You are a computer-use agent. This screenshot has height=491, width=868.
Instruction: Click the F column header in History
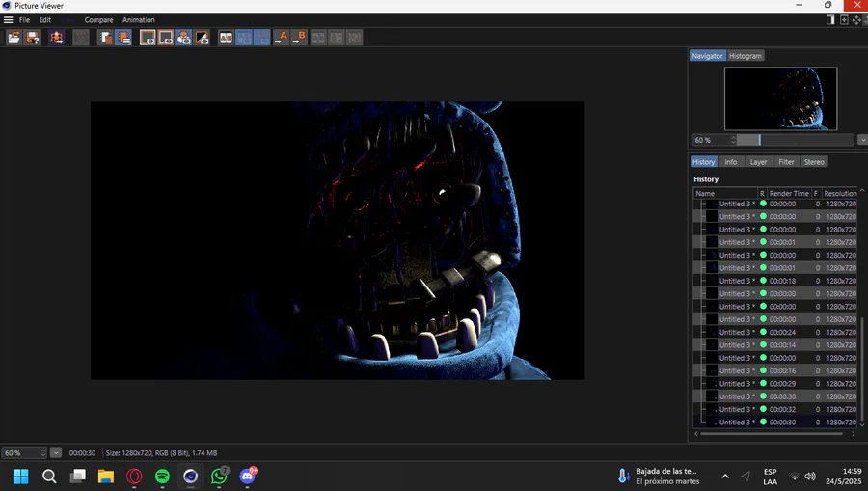(x=816, y=193)
